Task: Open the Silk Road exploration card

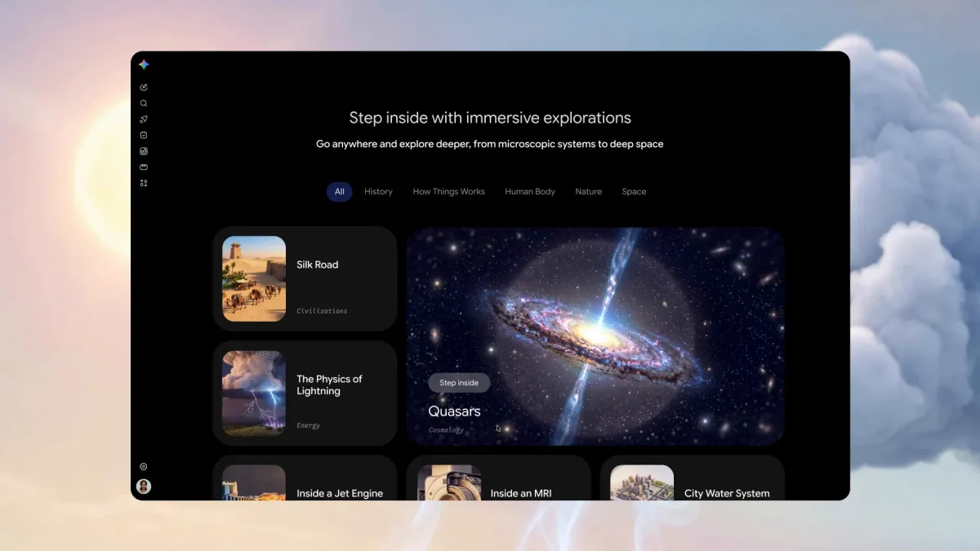Action: tap(305, 279)
